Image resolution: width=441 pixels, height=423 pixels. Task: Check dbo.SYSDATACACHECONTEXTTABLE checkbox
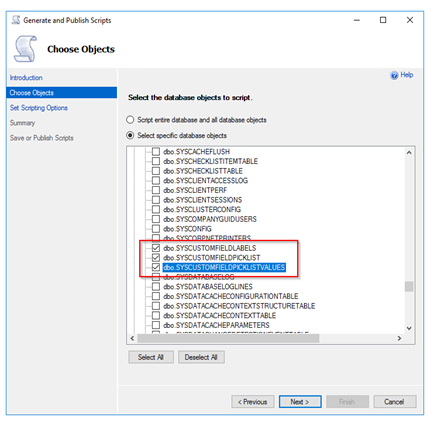click(156, 316)
